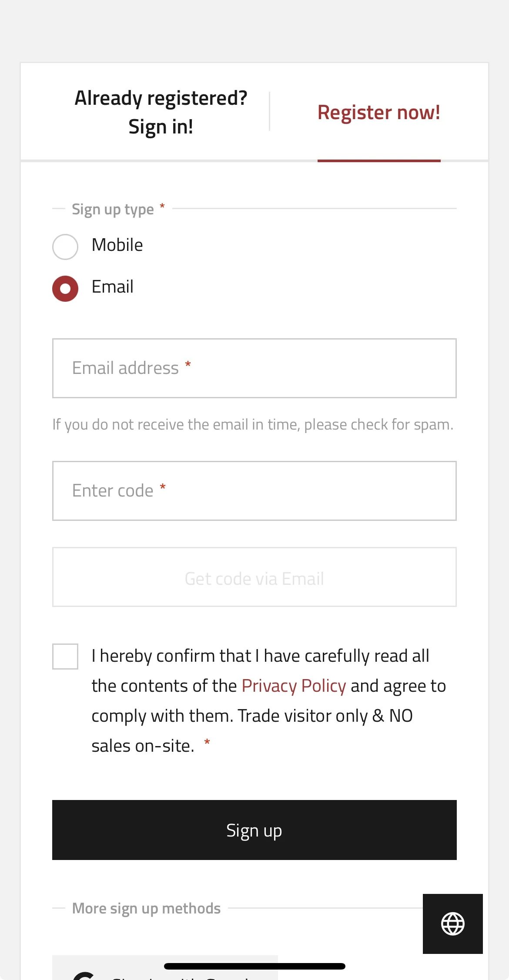Click into the Enter code field
The image size is (509, 980).
[254, 490]
